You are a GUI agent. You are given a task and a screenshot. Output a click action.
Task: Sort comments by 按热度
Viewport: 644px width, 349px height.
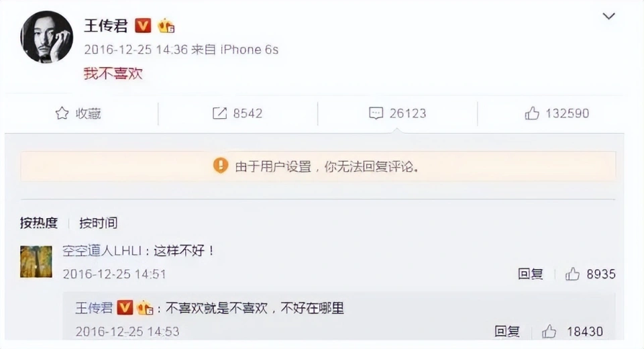[x=39, y=223]
